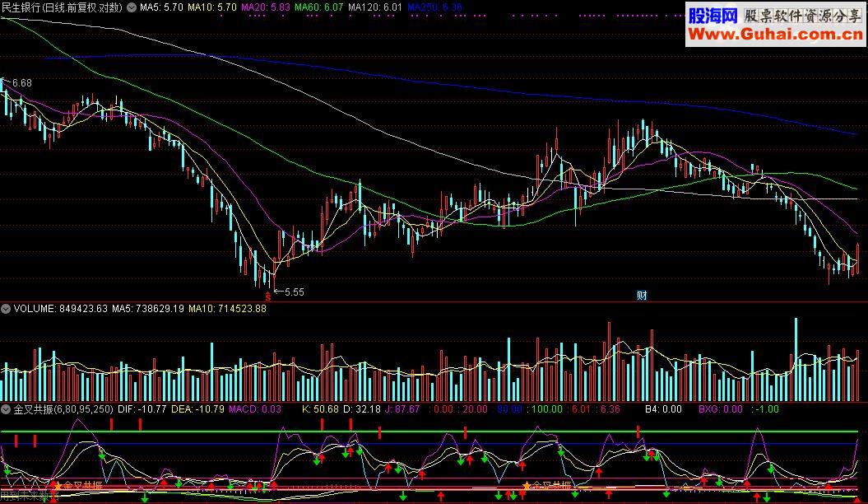Click the MA20: 5.83 label
Image resolution: width=868 pixels, height=504 pixels.
tap(266, 7)
